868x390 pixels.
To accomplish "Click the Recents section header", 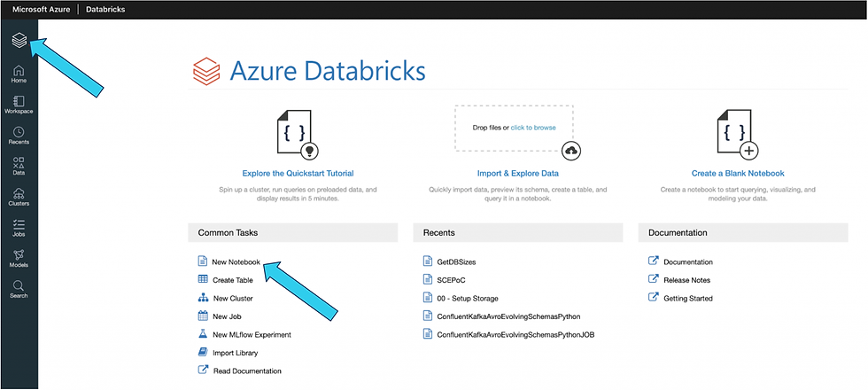I will point(517,232).
